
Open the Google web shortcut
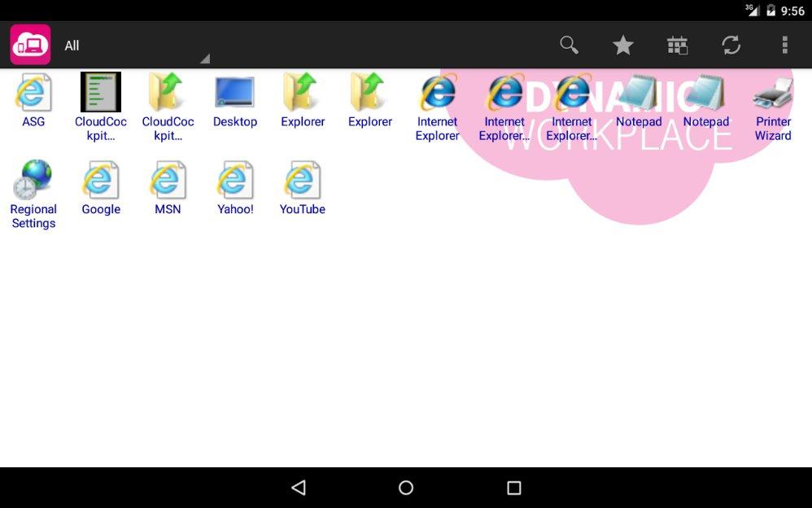click(x=100, y=187)
